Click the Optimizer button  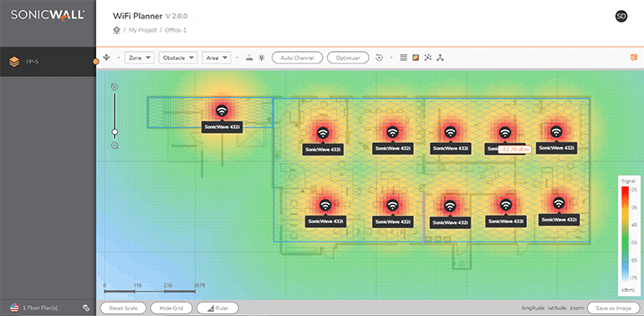348,58
